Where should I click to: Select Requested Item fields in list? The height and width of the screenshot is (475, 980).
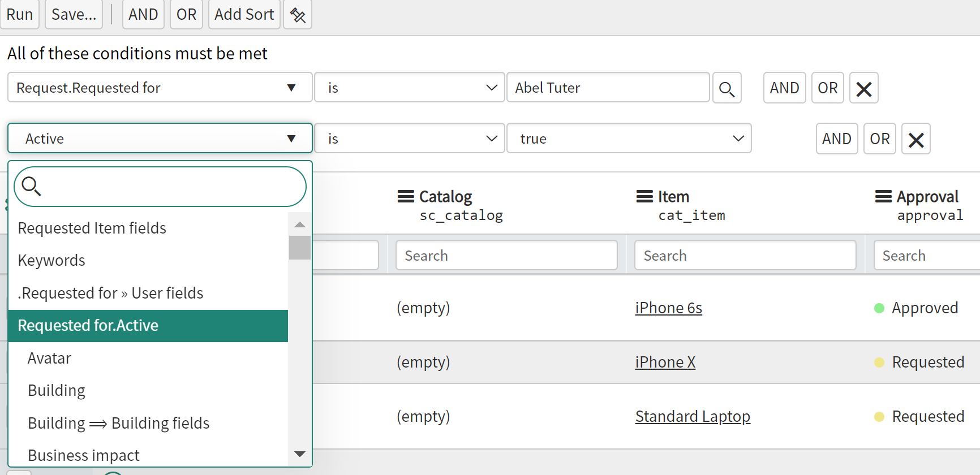click(148, 228)
